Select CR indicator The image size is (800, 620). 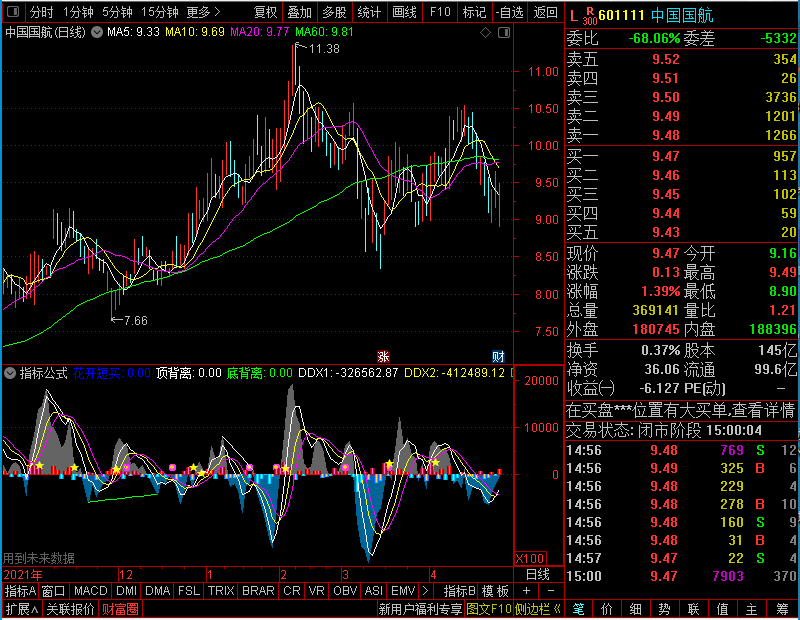point(292,591)
